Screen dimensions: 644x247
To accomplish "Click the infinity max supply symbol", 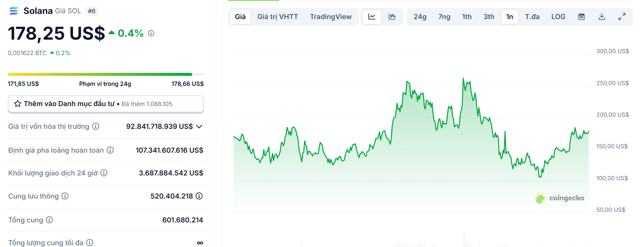I will pos(200,243).
